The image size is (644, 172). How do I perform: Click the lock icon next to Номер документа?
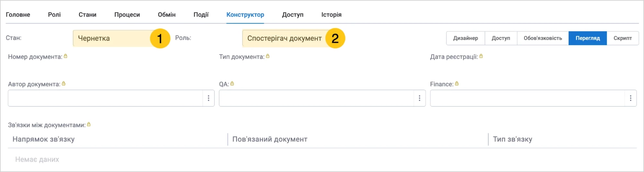(65, 56)
